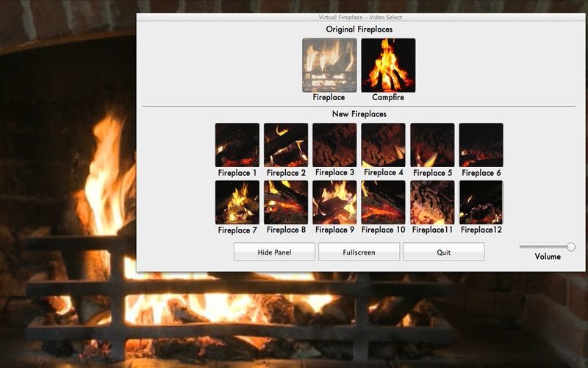The width and height of the screenshot is (588, 368).
Task: Select the Fireplace 1 thumbnail
Action: (x=237, y=145)
